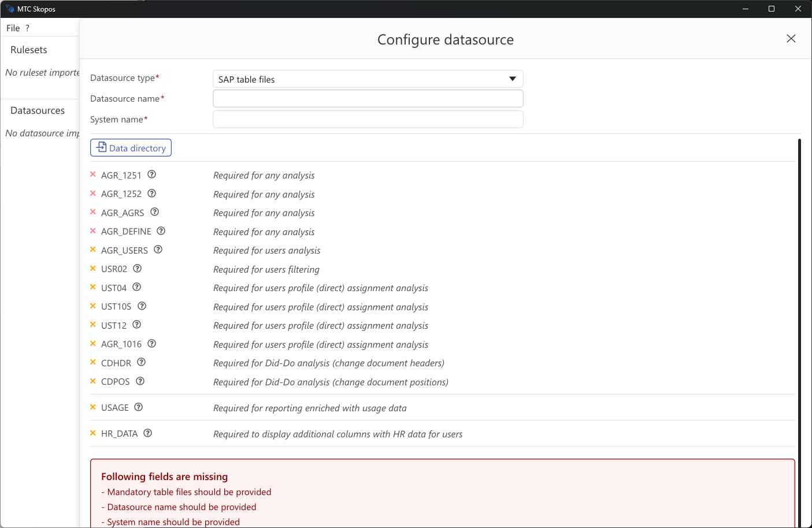Viewport: 812px width, 528px height.
Task: Expand the Rulesets section in the sidebar
Action: point(28,50)
